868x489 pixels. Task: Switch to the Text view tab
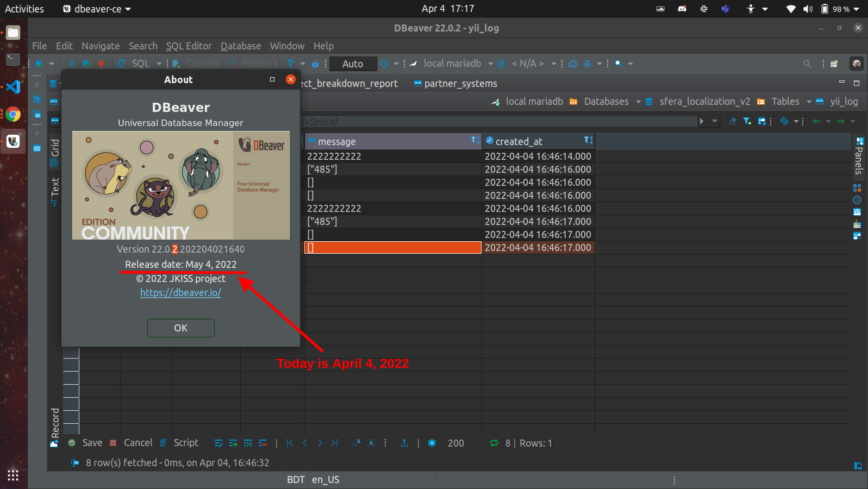coord(54,191)
